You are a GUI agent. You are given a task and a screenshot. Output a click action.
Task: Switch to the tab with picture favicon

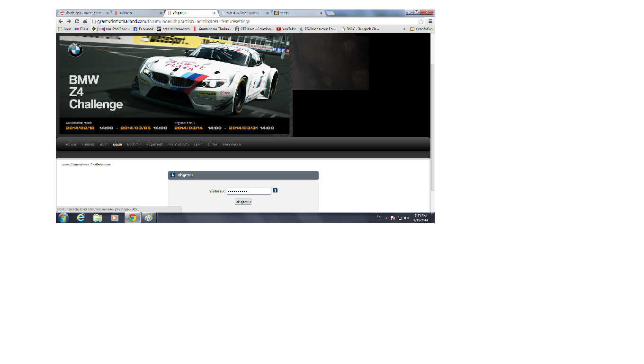(x=299, y=13)
